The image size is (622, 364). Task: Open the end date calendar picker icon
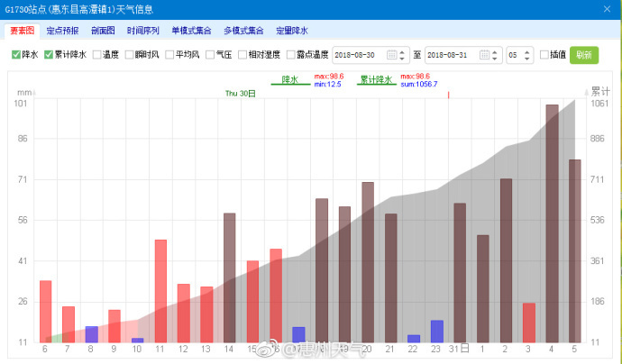pyautogui.click(x=484, y=55)
